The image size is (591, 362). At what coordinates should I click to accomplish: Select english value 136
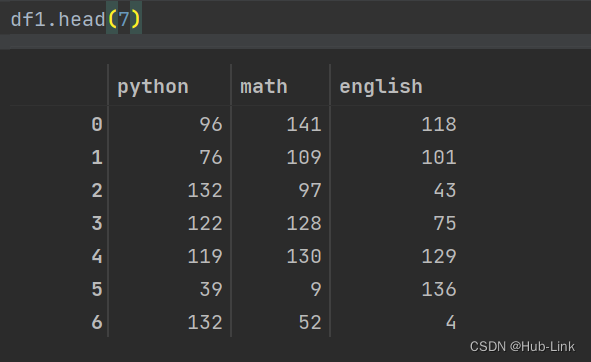click(x=439, y=289)
